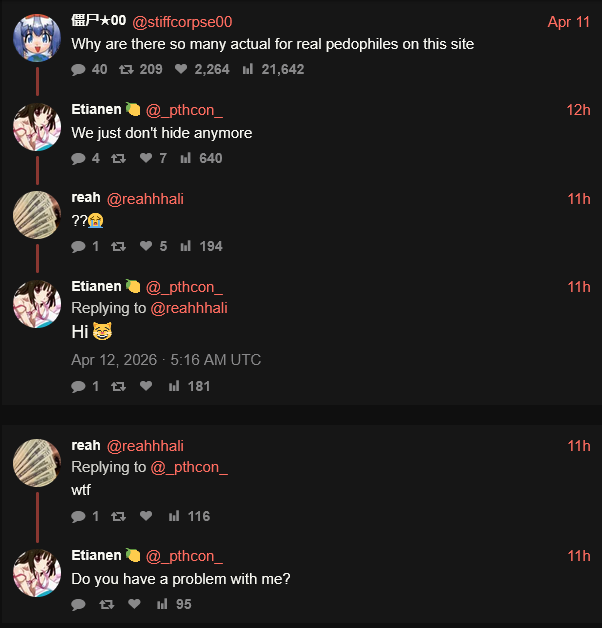Click the Apr 11 timestamp link
Viewport: 602px width, 628px height.
[x=568, y=22]
